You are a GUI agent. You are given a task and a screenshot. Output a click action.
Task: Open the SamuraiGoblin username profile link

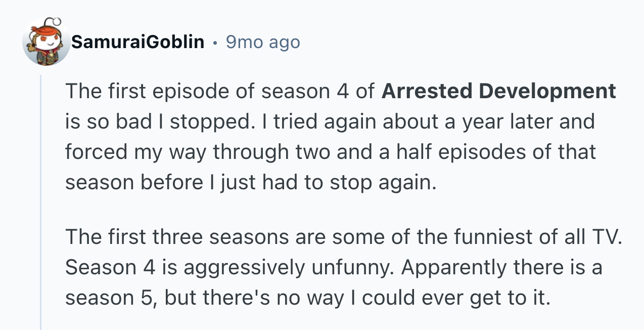pos(137,43)
